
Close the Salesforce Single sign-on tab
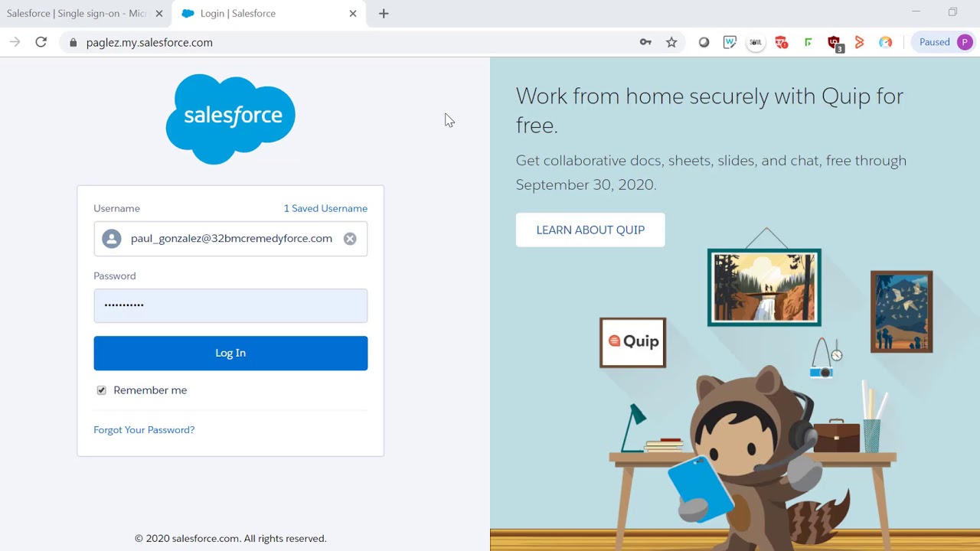coord(159,13)
